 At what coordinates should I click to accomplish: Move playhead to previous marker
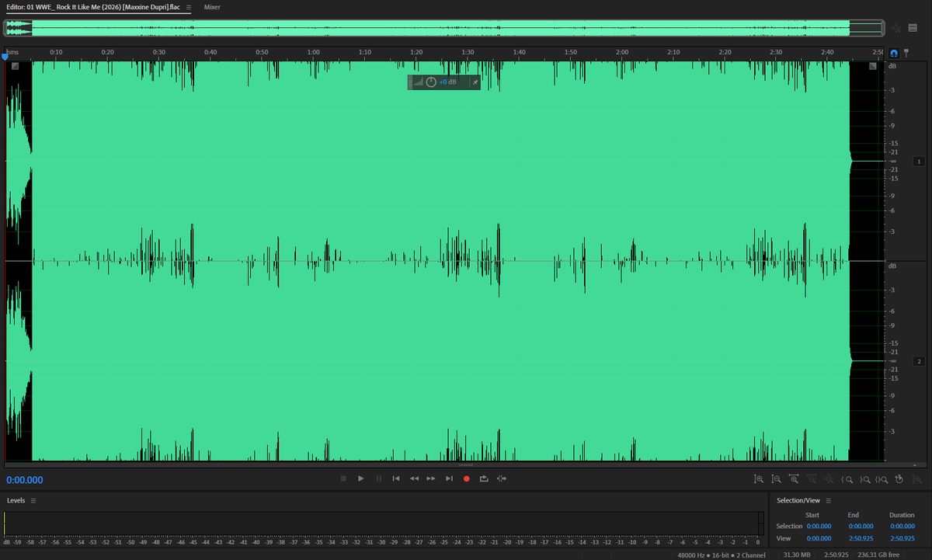pos(396,478)
